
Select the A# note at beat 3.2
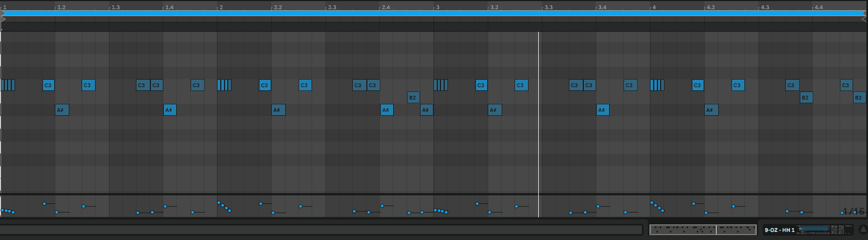[x=495, y=110]
